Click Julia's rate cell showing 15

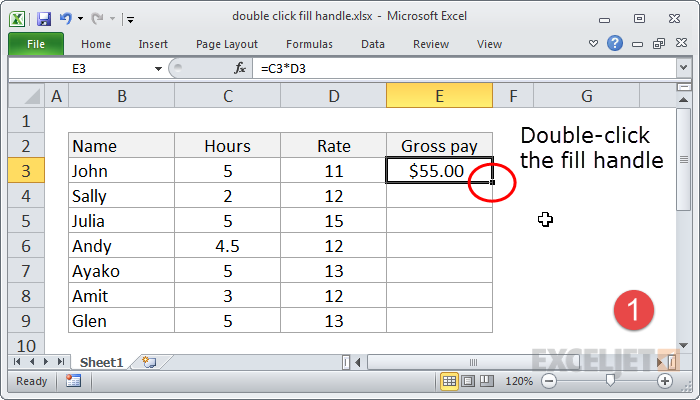pos(333,221)
